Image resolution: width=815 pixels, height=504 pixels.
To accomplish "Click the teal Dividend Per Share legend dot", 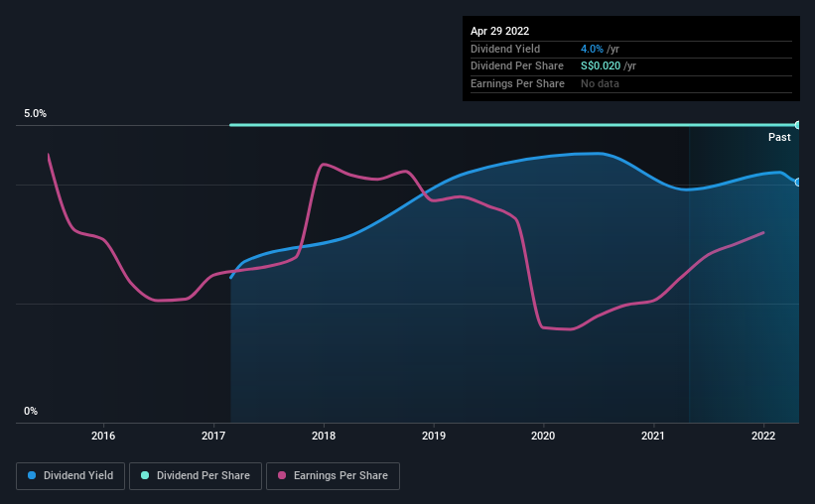I will click(x=145, y=475).
